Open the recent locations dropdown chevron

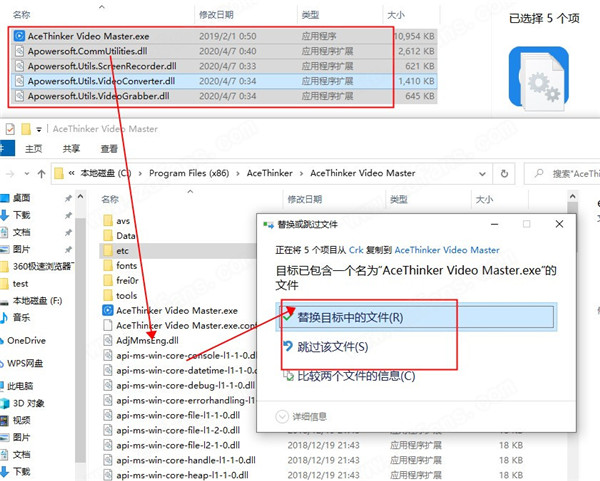point(27,174)
